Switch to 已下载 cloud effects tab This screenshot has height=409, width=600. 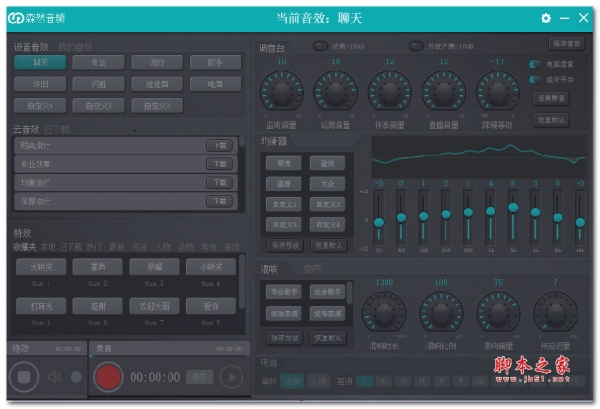tap(57, 130)
